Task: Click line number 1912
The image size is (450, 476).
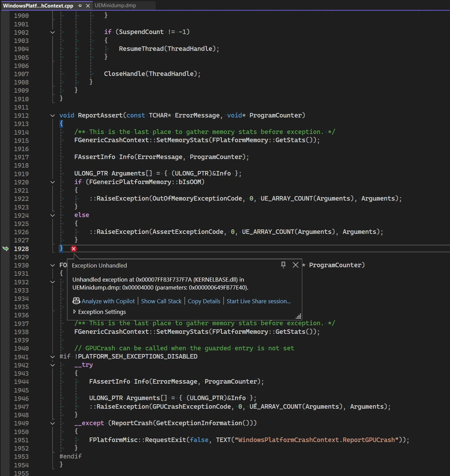Action: [21, 115]
